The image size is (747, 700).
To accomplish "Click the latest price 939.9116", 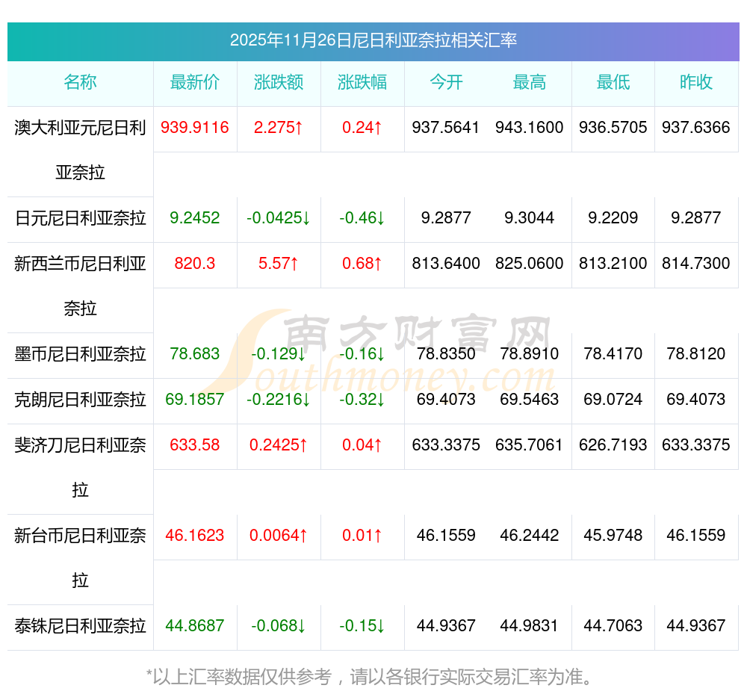I will pos(195,128).
